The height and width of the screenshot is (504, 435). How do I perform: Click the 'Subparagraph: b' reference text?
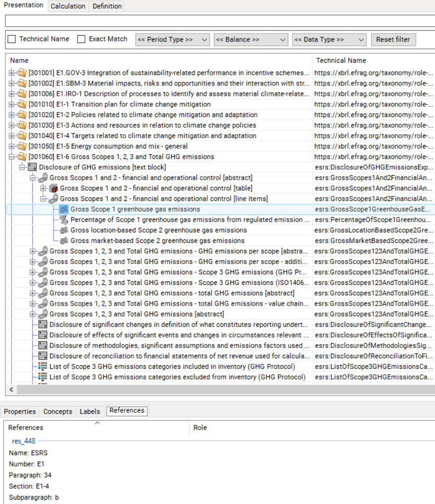click(x=34, y=498)
